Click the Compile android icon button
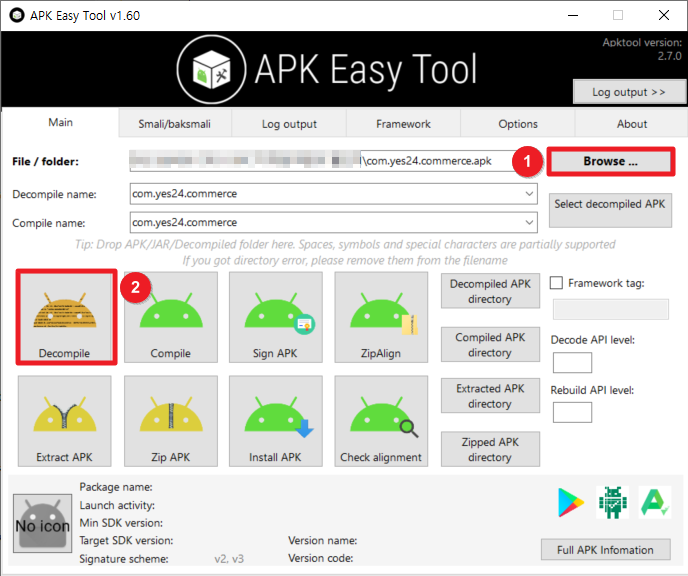688x576 pixels. 171,317
